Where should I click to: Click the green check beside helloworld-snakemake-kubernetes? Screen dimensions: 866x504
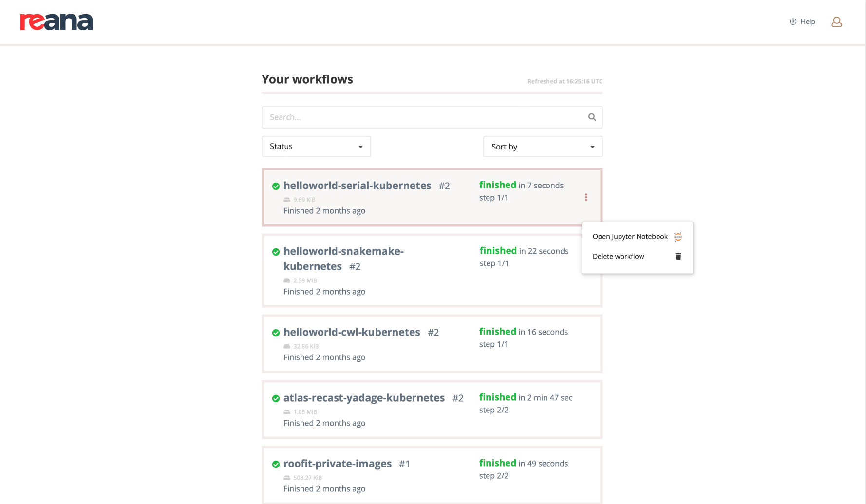276,252
